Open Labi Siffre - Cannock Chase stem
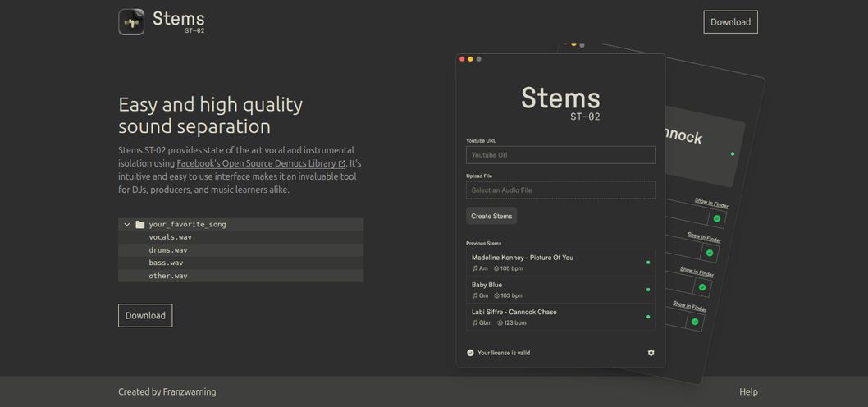Screen dimensions: 868x407 pyautogui.click(x=560, y=317)
